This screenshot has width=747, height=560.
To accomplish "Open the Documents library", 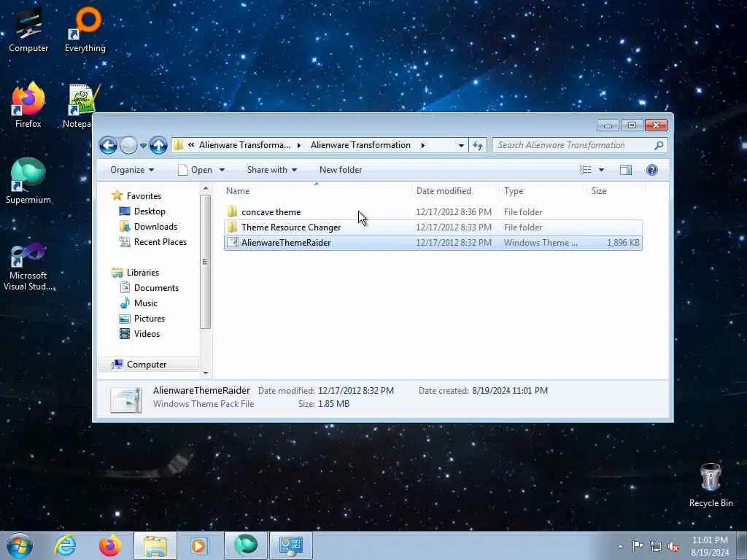I will [156, 288].
